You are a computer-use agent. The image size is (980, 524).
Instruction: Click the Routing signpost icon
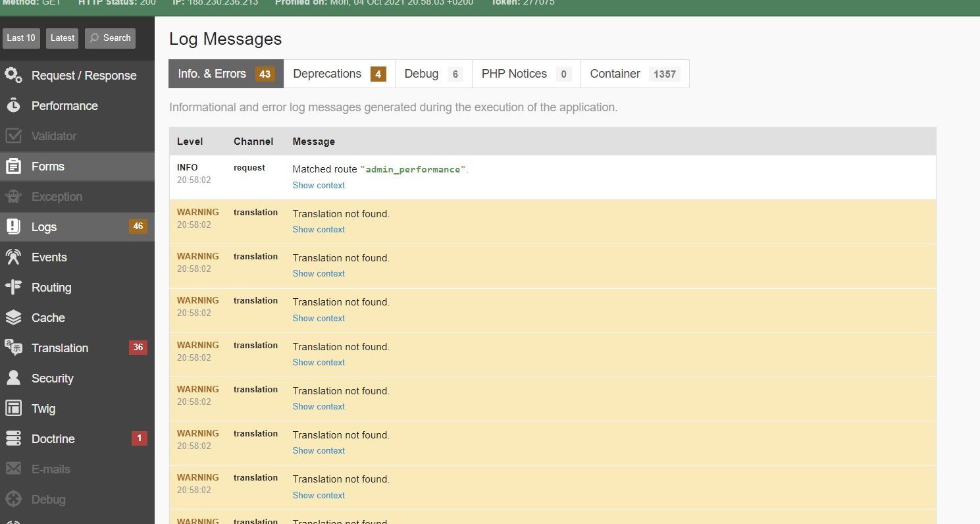[x=13, y=287]
